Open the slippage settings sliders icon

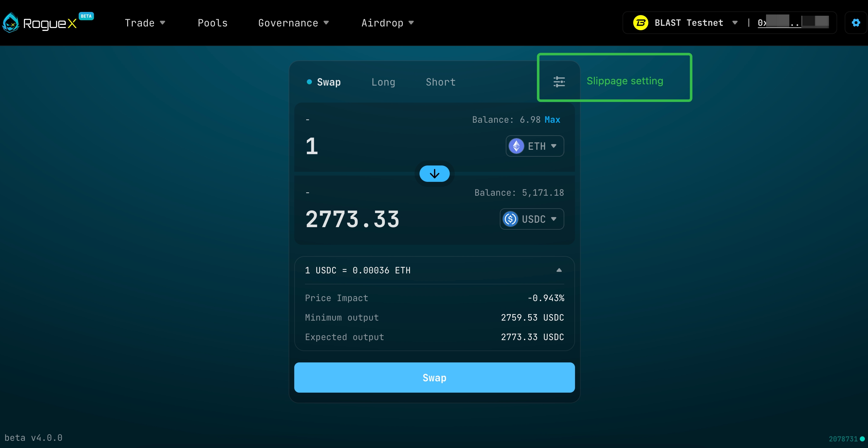click(x=559, y=81)
